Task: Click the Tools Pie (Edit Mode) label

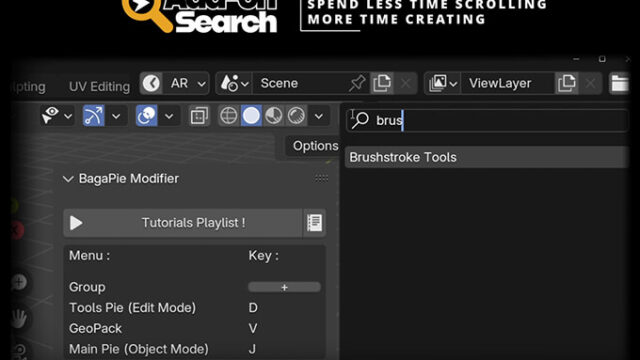Action: (132, 308)
